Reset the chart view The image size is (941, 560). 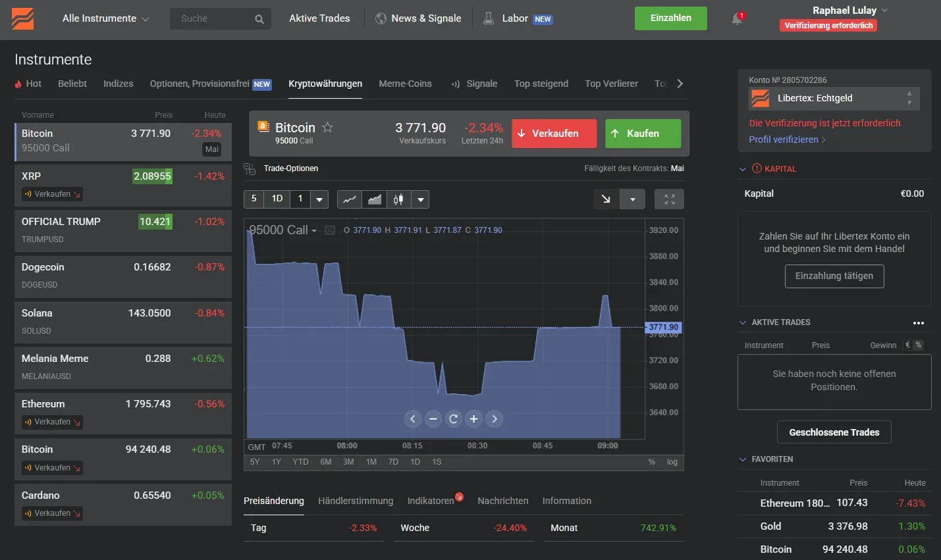(454, 419)
